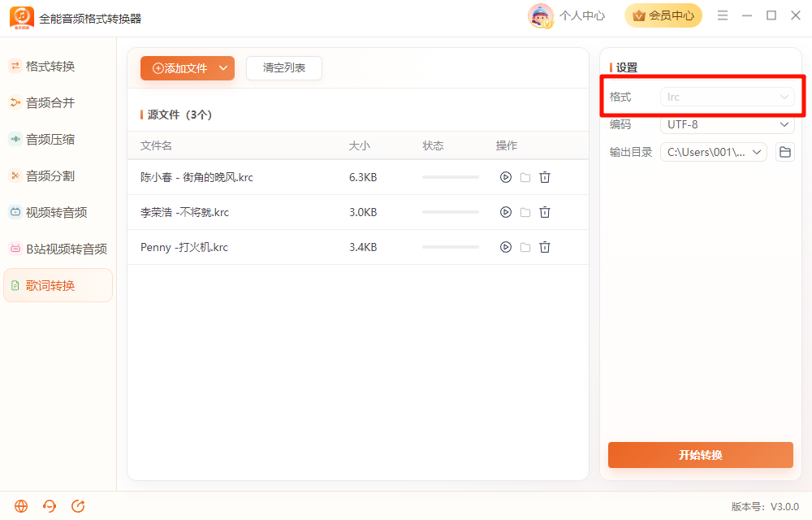Switch to 音频合并 section

tap(50, 103)
